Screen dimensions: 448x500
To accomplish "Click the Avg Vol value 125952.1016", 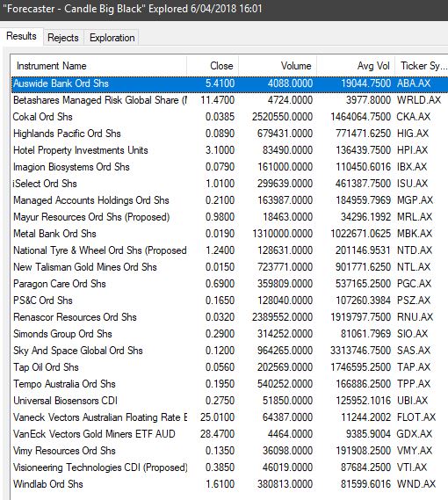I will click(x=363, y=401).
